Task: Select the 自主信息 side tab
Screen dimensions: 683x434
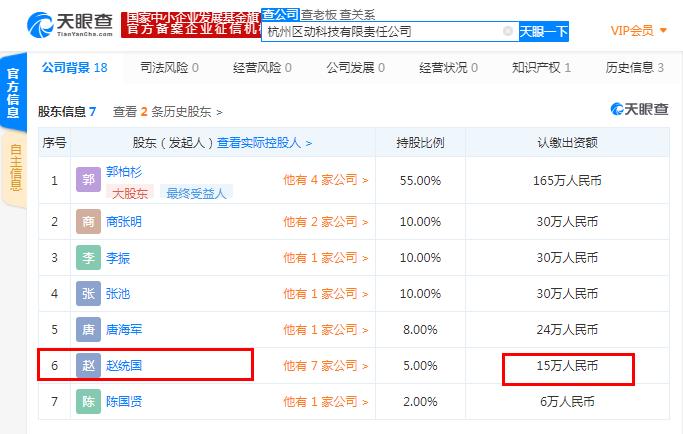Action: (14, 168)
